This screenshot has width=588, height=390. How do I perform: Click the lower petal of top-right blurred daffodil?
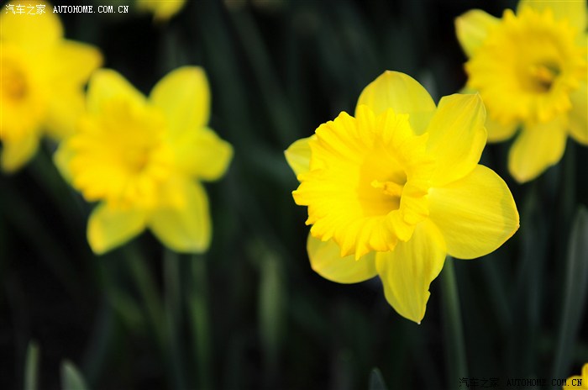click(536, 150)
